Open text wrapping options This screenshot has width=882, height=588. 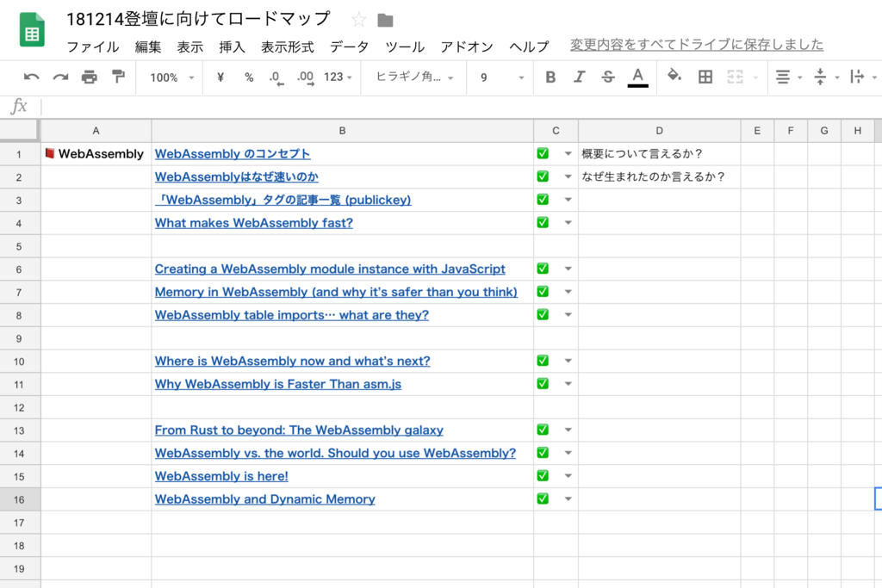click(x=857, y=77)
